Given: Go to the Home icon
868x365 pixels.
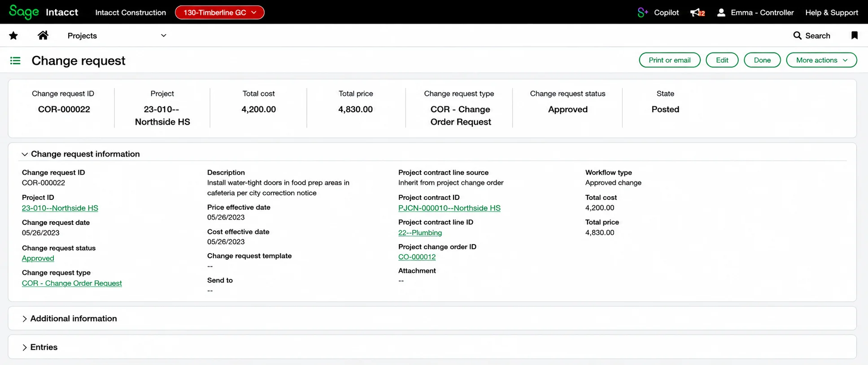Looking at the screenshot, I should 43,35.
